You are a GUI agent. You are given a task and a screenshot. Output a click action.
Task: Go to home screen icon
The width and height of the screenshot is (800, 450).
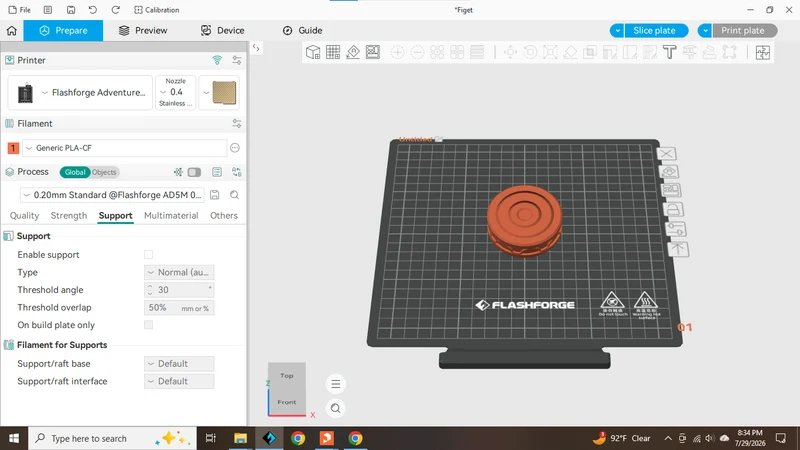12,31
